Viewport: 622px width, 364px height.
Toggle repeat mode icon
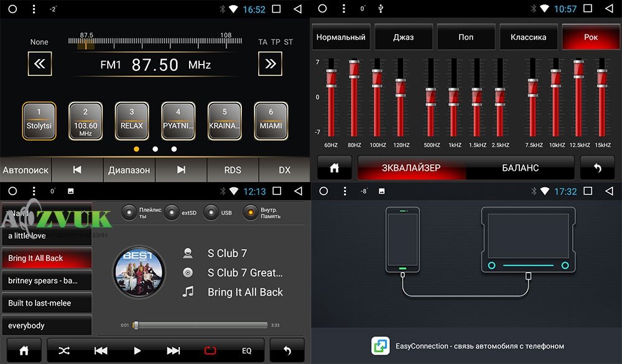click(210, 350)
